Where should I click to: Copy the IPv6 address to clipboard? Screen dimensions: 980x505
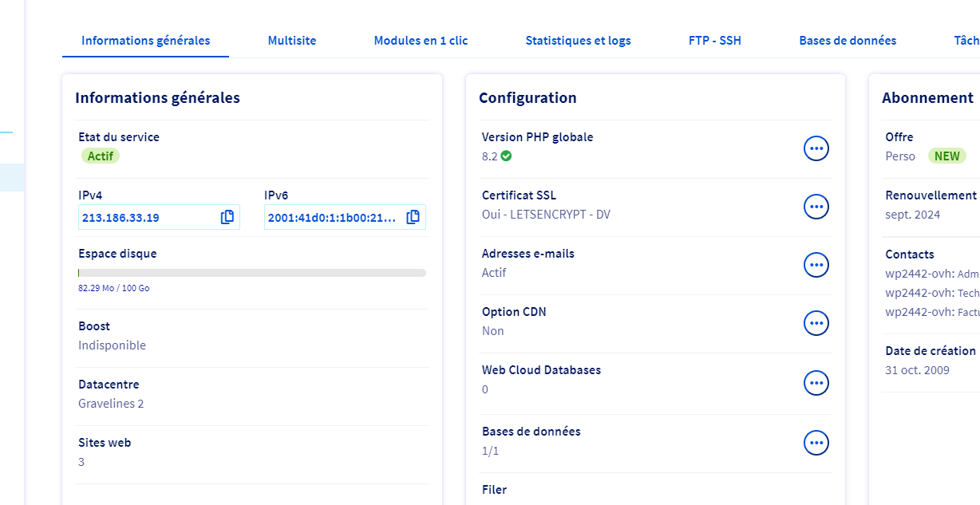click(x=413, y=217)
